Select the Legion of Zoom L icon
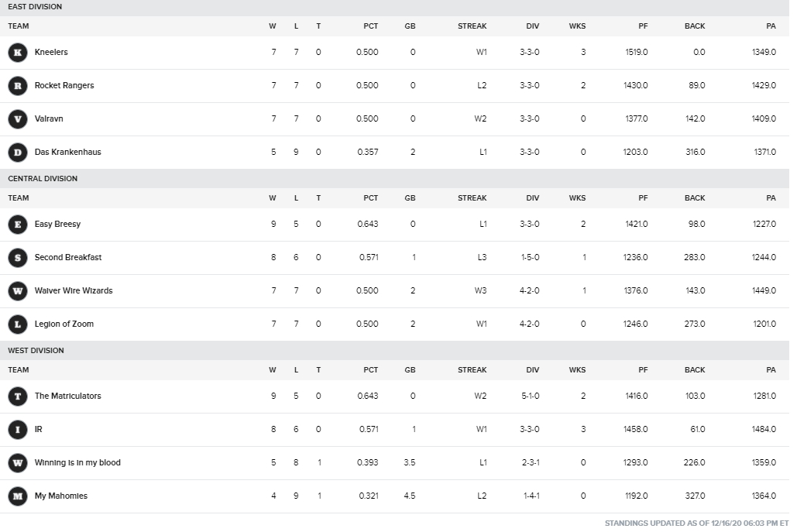This screenshot has height=532, width=797. coord(18,324)
